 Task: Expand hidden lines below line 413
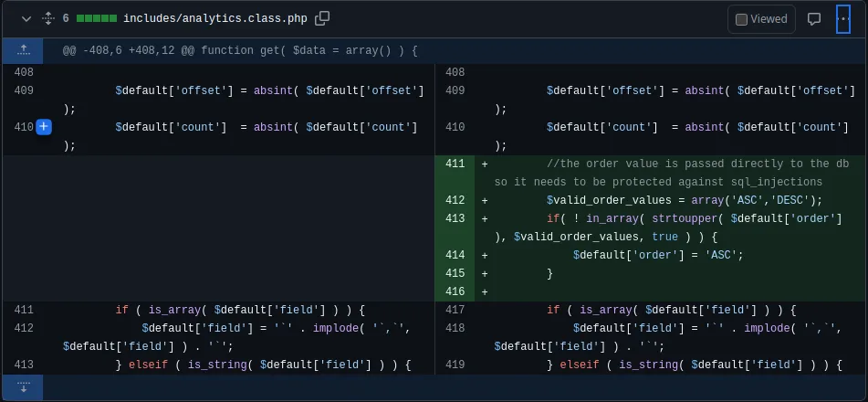(x=23, y=387)
